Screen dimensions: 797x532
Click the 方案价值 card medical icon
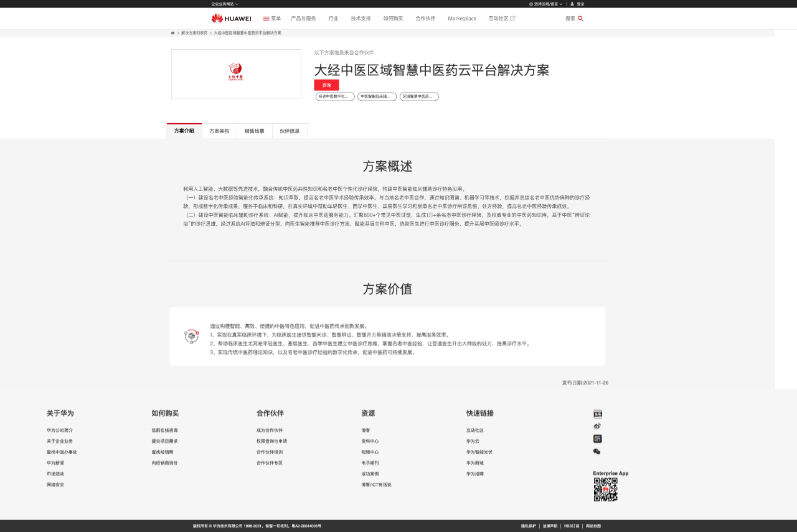[191, 337]
